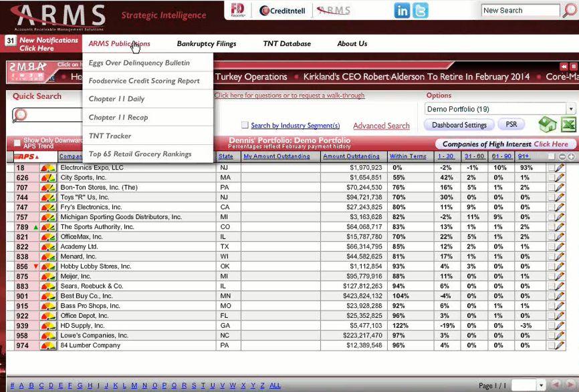Open the Creditntell logo link
The width and height of the screenshot is (579, 392).
283,11
